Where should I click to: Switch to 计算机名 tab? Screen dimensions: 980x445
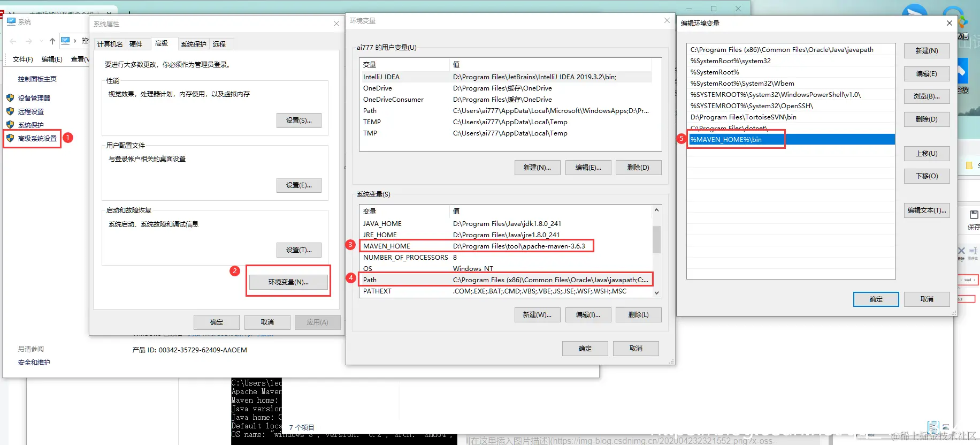[x=110, y=44]
